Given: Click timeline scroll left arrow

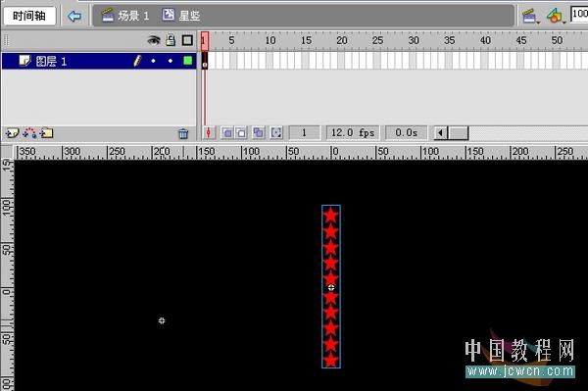Looking at the screenshot, I should (x=441, y=132).
